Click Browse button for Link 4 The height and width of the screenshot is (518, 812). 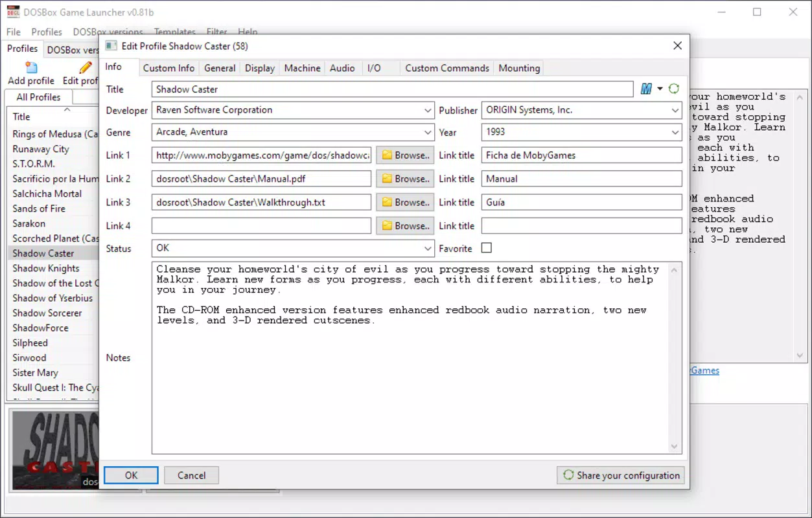click(405, 226)
